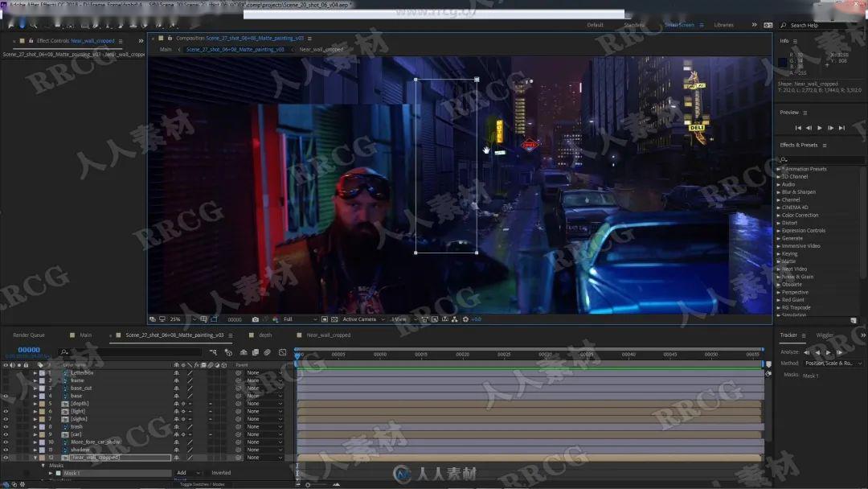Switch to the depth timeline tab

[x=265, y=335]
